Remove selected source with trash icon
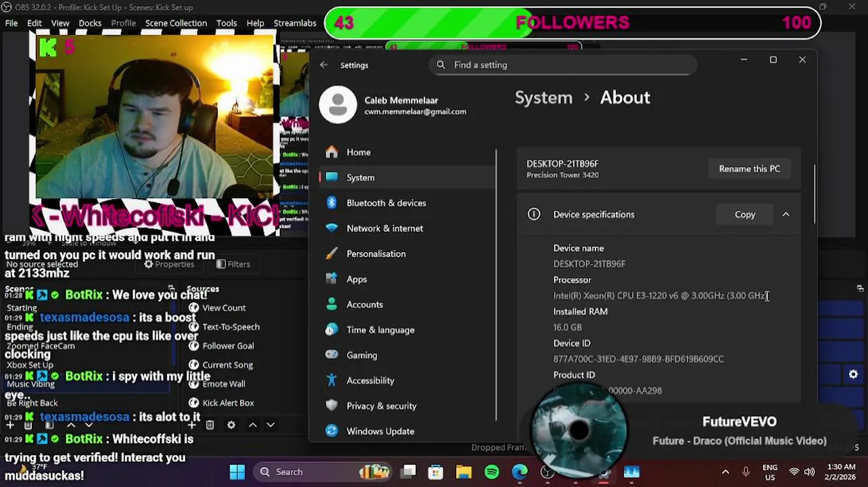Screen dimensions: 868x487 click(210, 425)
